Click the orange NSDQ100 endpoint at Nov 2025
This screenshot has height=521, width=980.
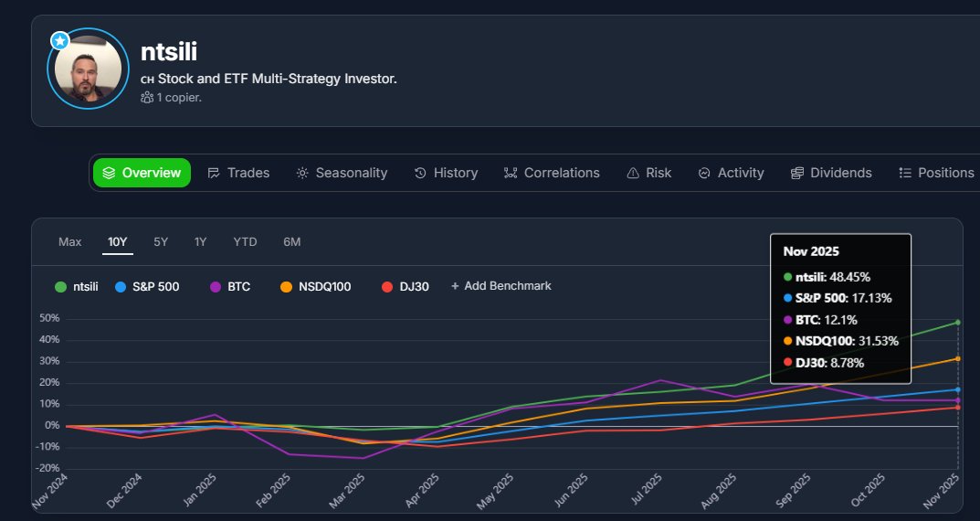957,358
